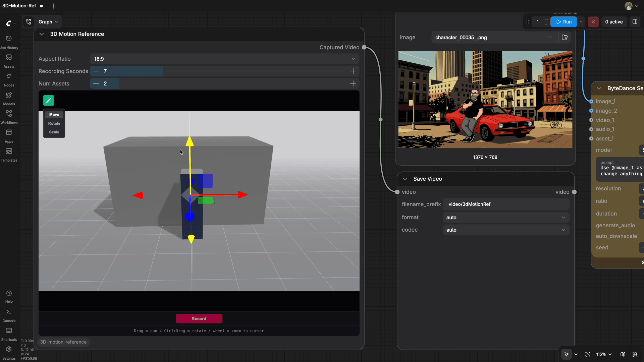Open the Models sidebar panel
The width and height of the screenshot is (644, 362).
[9, 99]
